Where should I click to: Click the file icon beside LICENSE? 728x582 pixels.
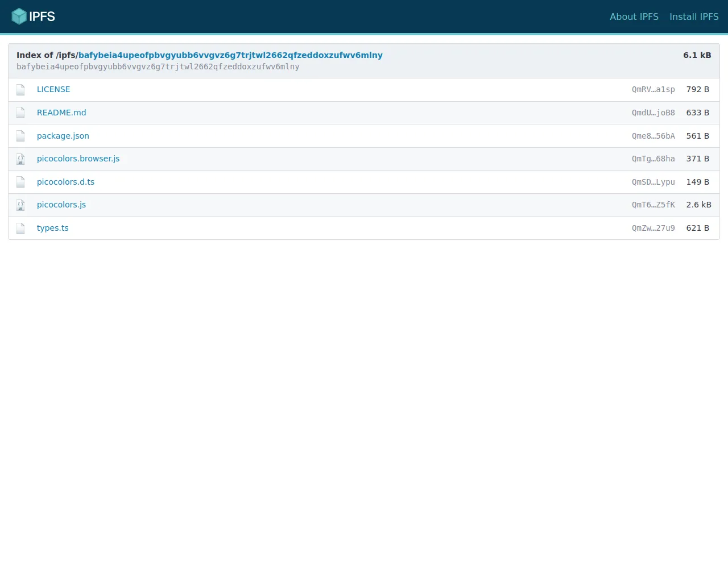[x=20, y=90]
